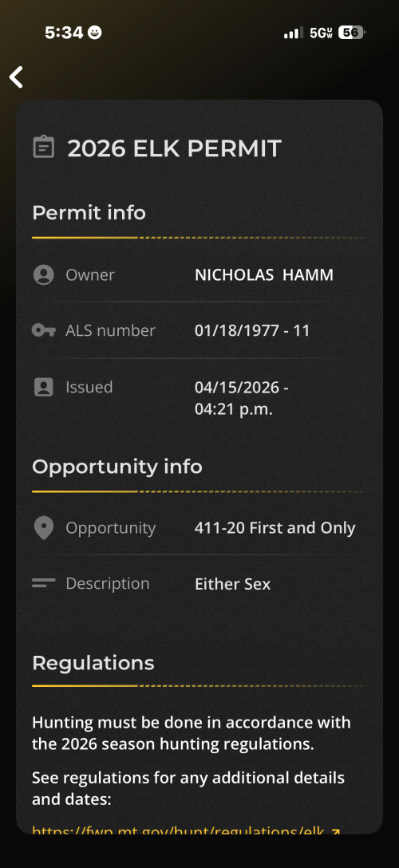Tap the ID badge icon next to Issued
The image size is (399, 868).
tap(44, 387)
